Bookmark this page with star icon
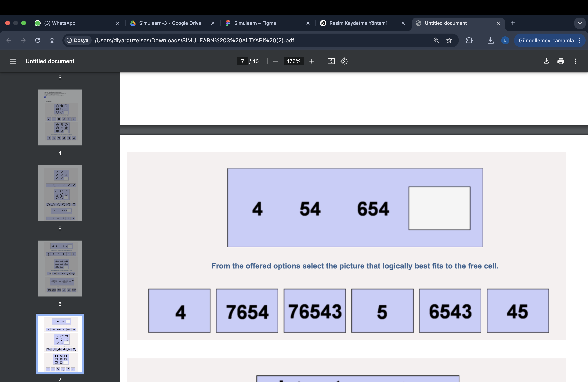 coord(449,41)
